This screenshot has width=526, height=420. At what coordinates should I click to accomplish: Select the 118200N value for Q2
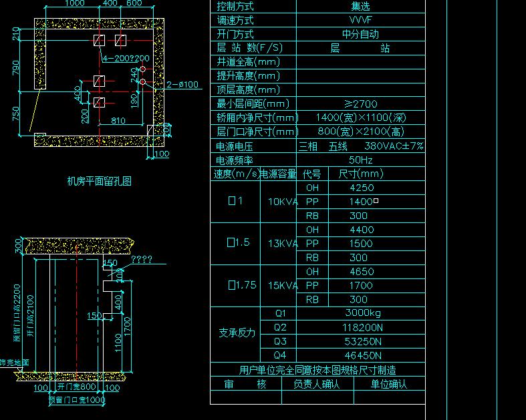pyautogui.click(x=362, y=327)
